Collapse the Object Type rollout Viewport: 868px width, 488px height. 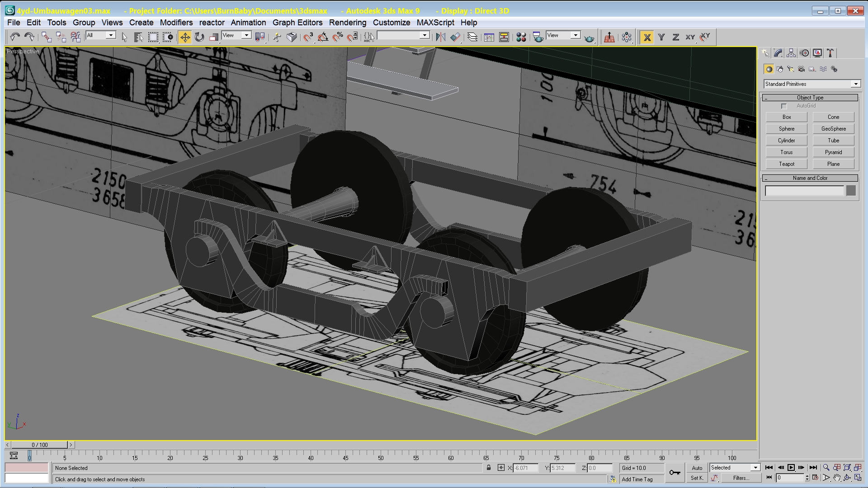(810, 98)
